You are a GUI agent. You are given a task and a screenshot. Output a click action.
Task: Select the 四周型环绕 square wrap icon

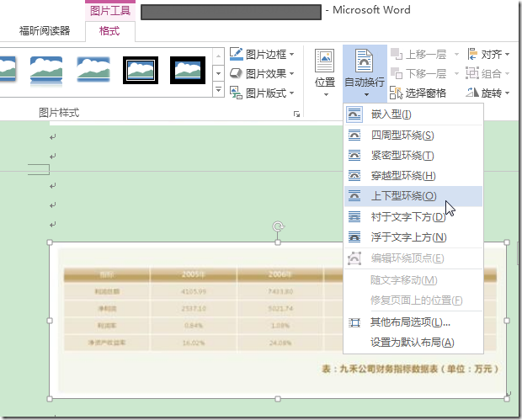click(354, 136)
